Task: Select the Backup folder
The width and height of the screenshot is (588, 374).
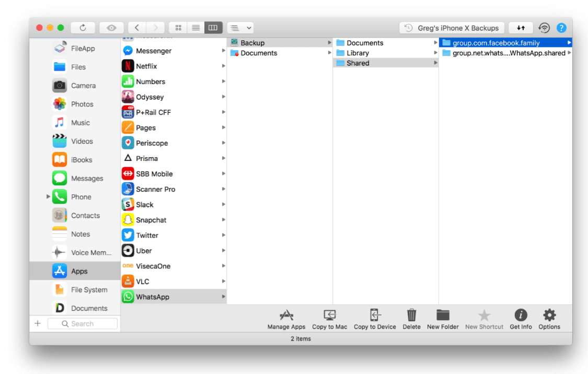Action: [280, 43]
